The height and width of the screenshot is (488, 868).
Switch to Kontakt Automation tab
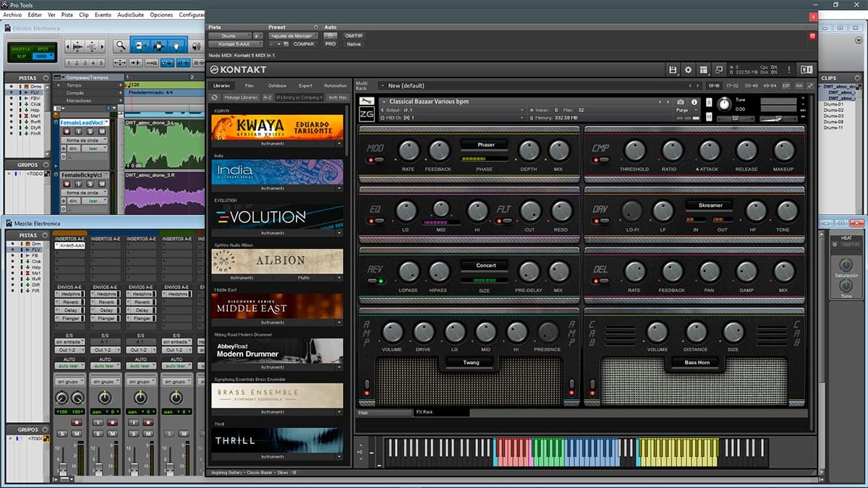click(335, 85)
